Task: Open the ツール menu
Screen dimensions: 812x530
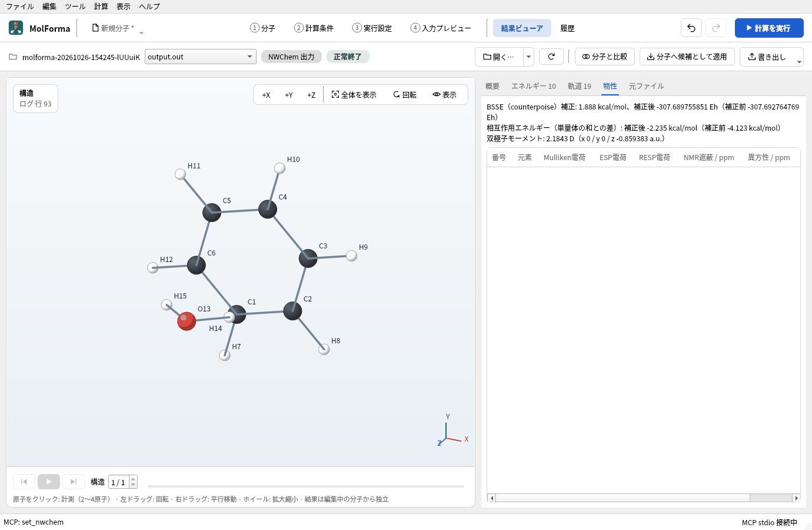Action: pos(75,6)
